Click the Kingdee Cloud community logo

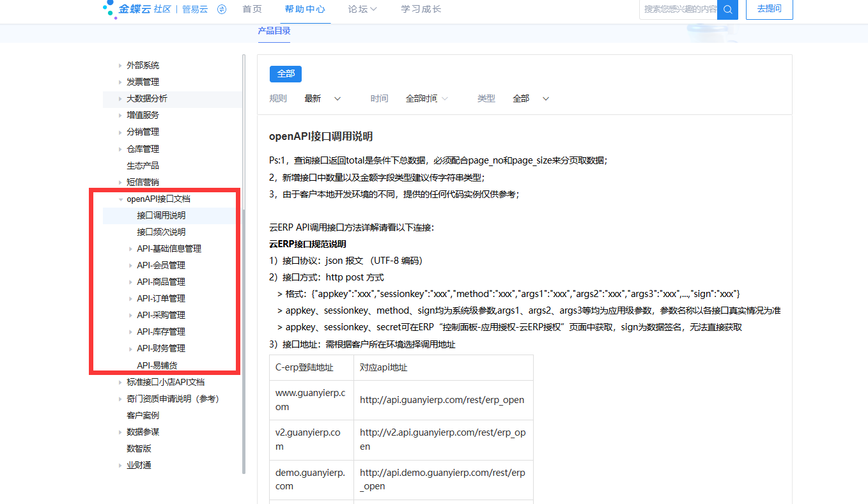[137, 9]
